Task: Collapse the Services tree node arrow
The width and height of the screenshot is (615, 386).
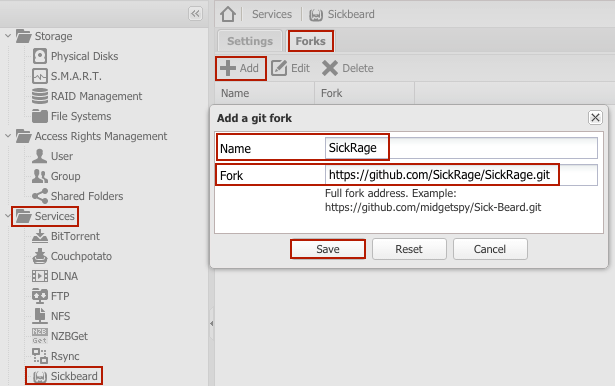Action: [7, 216]
